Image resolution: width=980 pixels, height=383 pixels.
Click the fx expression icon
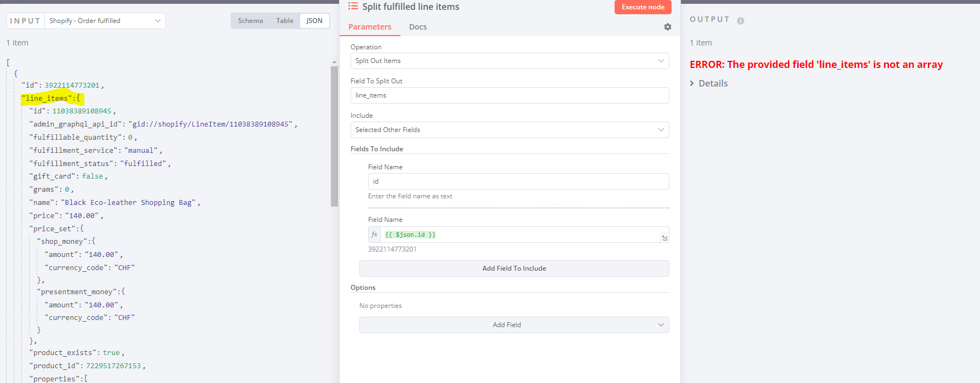[375, 235]
